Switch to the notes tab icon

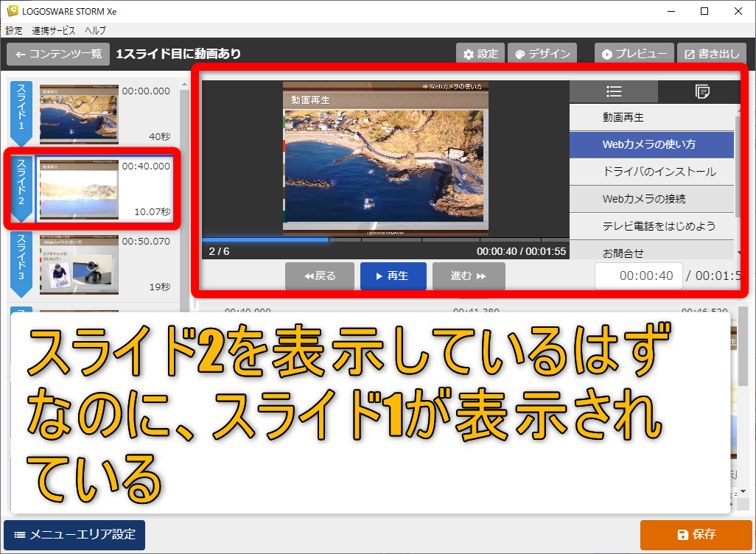(701, 92)
